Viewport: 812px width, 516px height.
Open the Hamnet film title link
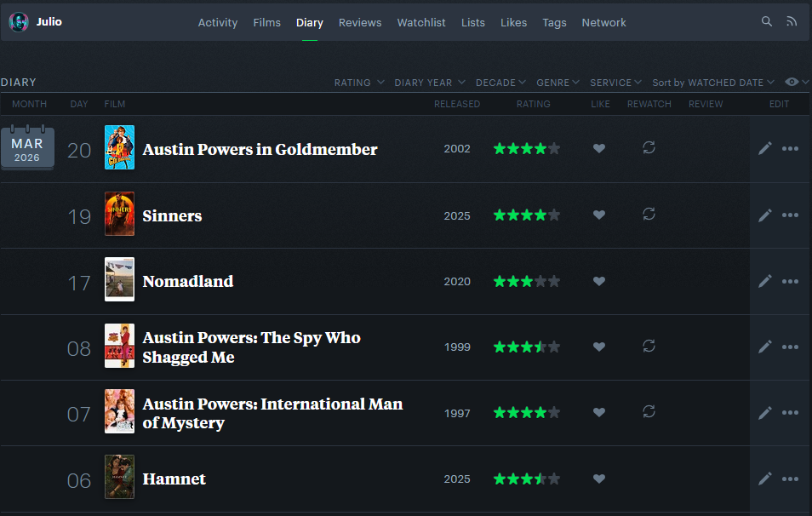tap(174, 479)
